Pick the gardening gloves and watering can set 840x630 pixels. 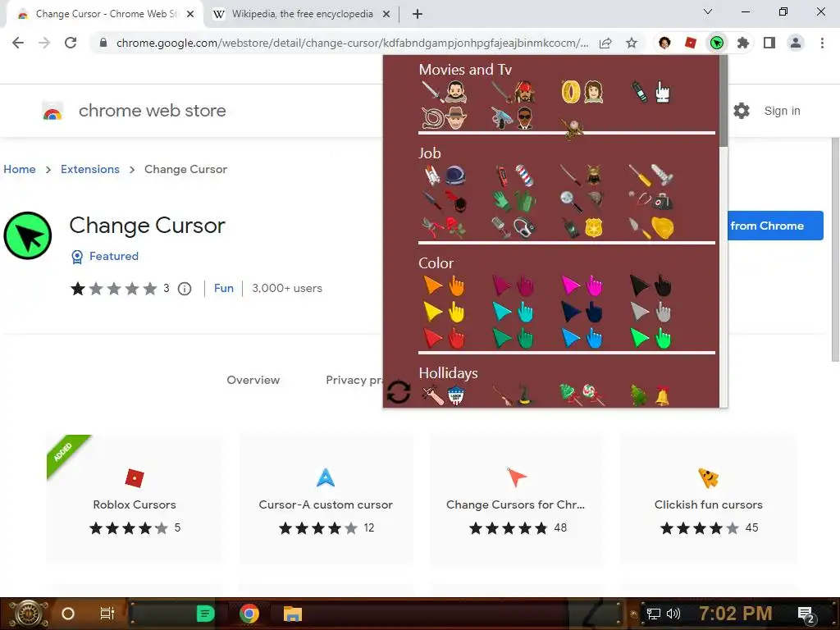tap(514, 202)
